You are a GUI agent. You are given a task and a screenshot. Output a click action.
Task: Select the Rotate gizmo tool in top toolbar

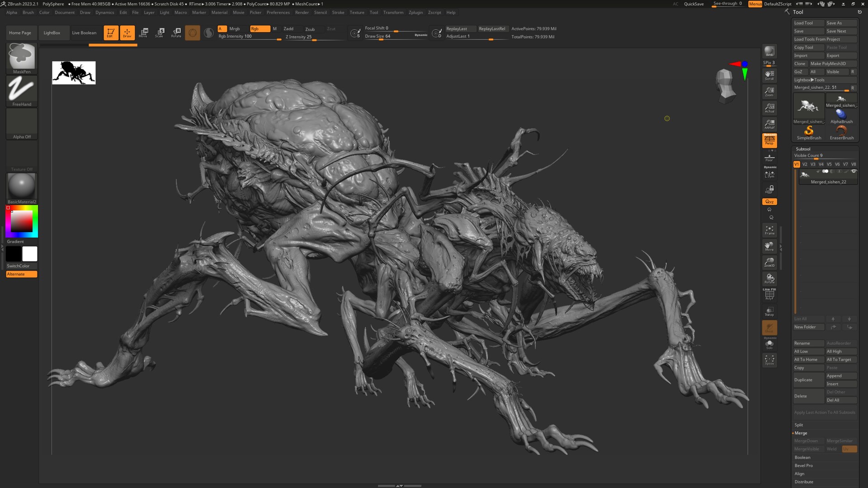(176, 33)
